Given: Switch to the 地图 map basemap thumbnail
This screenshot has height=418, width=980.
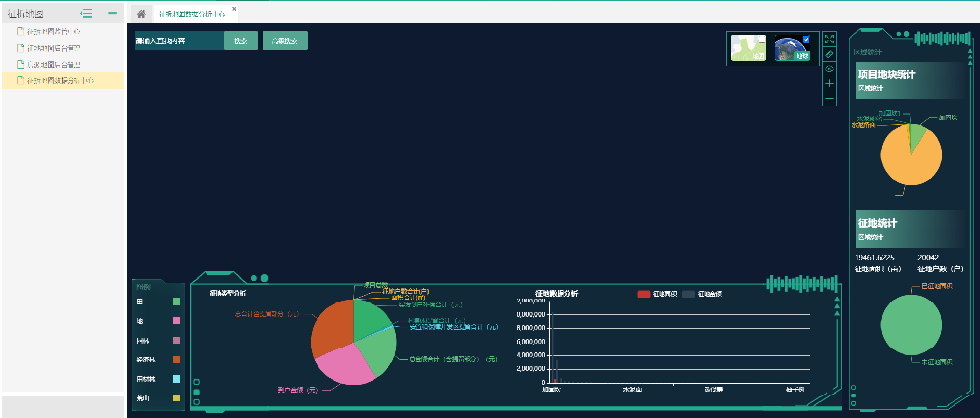Looking at the screenshot, I should click(749, 48).
